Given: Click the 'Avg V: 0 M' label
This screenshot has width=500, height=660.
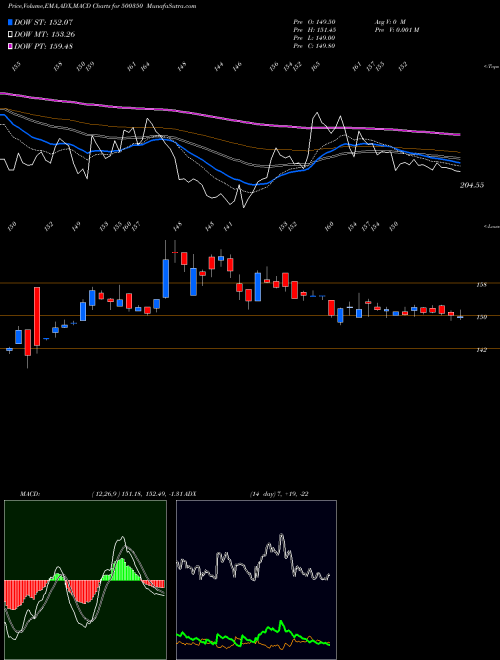Looking at the screenshot, I should pyautogui.click(x=390, y=22).
